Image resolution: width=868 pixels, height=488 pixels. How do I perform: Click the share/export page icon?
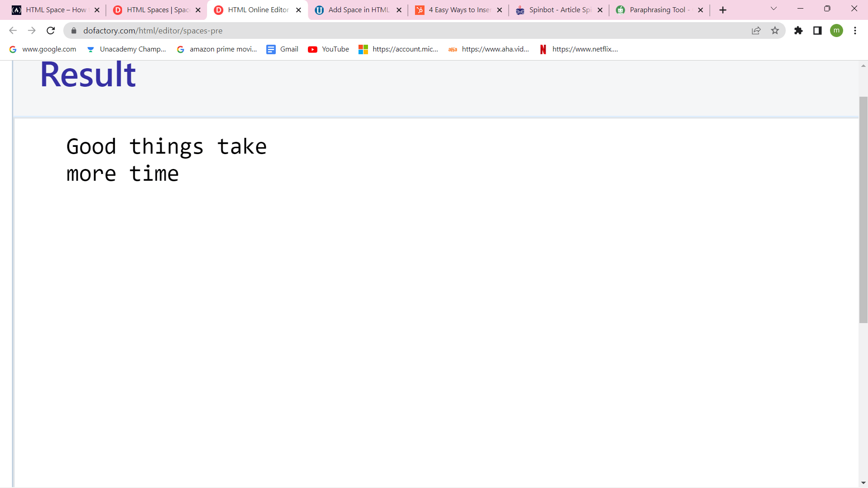tap(756, 30)
